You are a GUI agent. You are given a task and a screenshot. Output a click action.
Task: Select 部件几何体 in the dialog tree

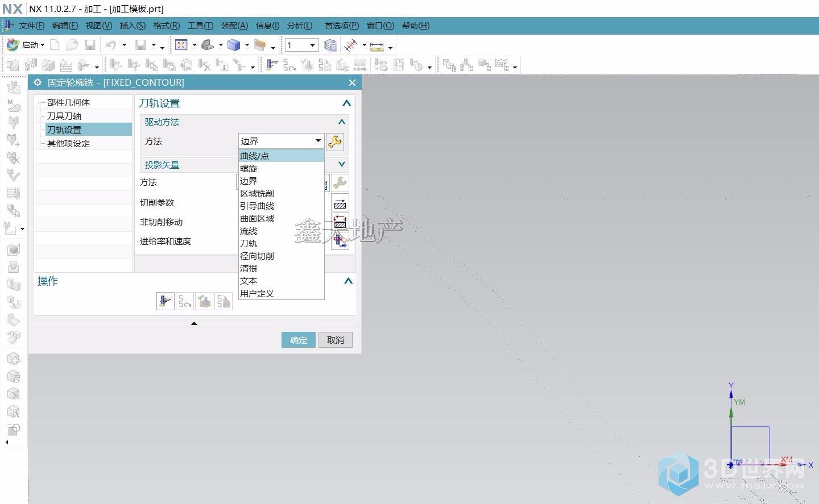click(68, 102)
